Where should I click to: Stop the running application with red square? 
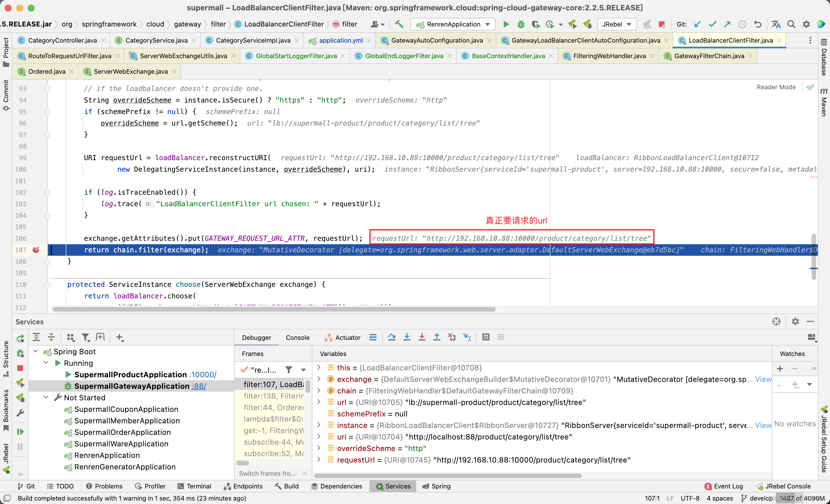(x=662, y=24)
